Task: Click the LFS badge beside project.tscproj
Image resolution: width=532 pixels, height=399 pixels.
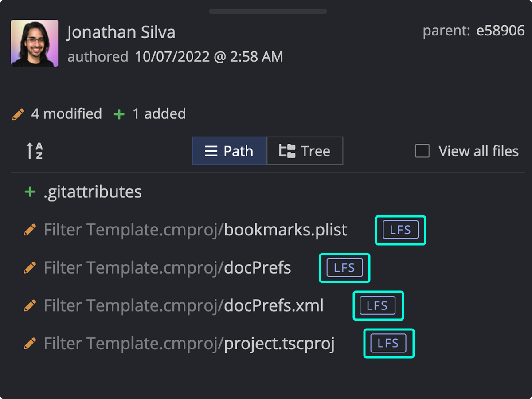Action: pos(389,343)
